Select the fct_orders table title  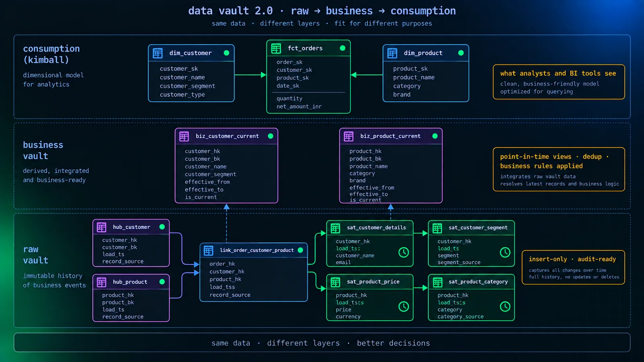(305, 48)
